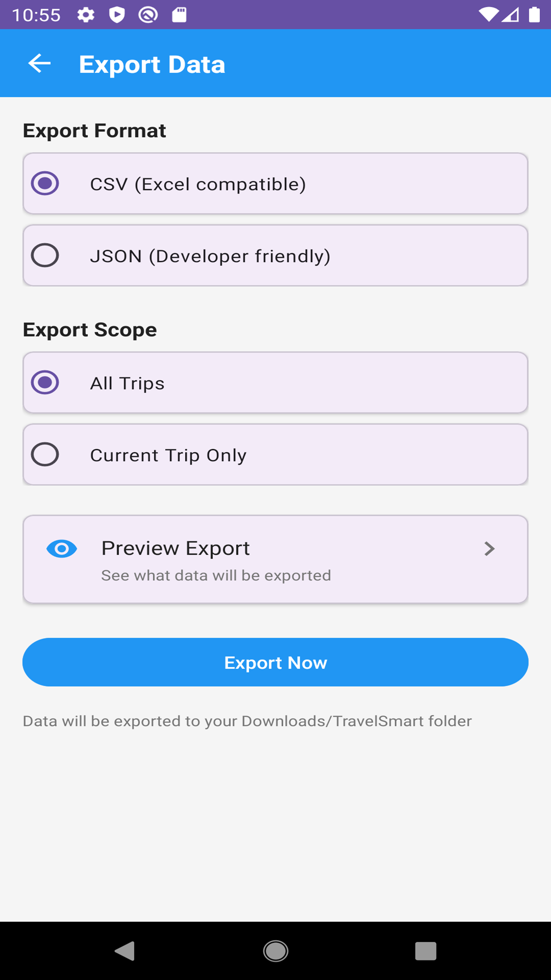Tap the JSON (Developer friendly) label
551x980 pixels.
pos(210,256)
